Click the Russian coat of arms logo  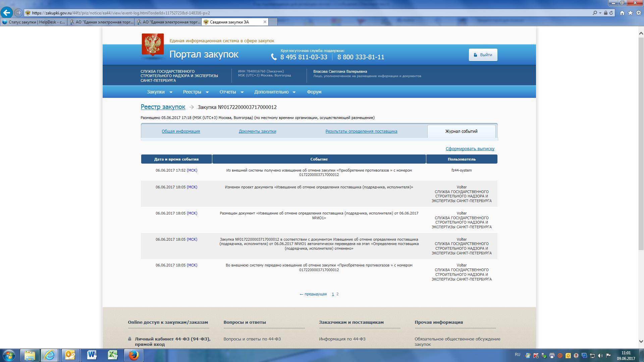153,44
